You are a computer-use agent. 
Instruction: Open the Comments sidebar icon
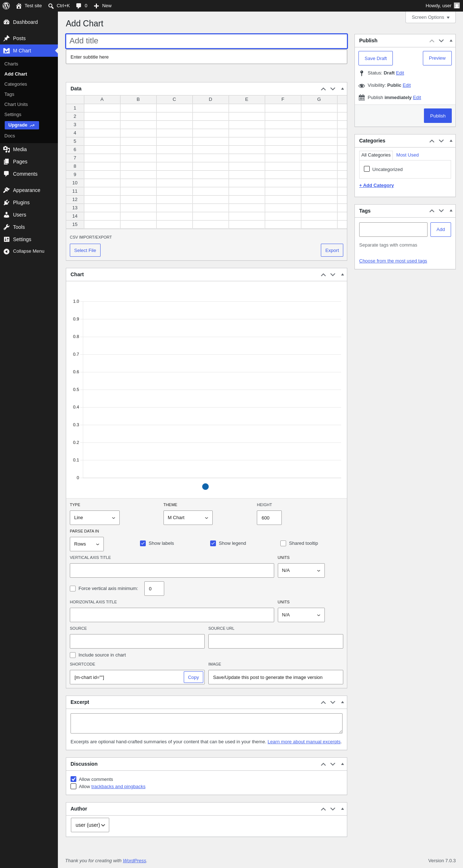7,174
